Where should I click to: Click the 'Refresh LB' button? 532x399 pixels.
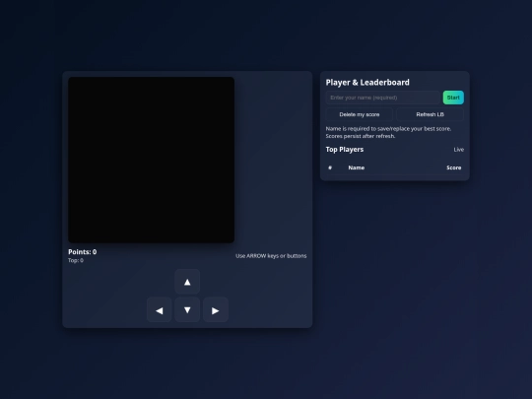click(430, 114)
